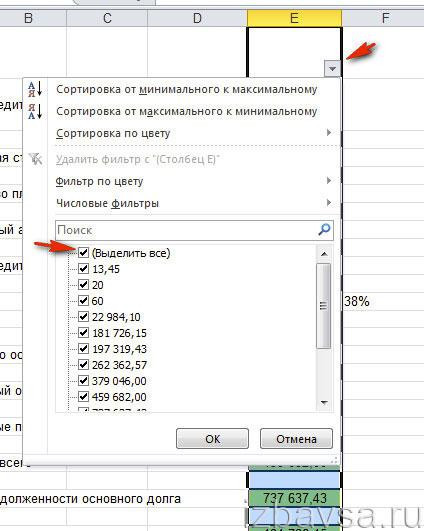Image resolution: width=424 pixels, height=531 pixels.
Task: Uncheck the 262 362,57 checkbox
Action: click(x=83, y=364)
